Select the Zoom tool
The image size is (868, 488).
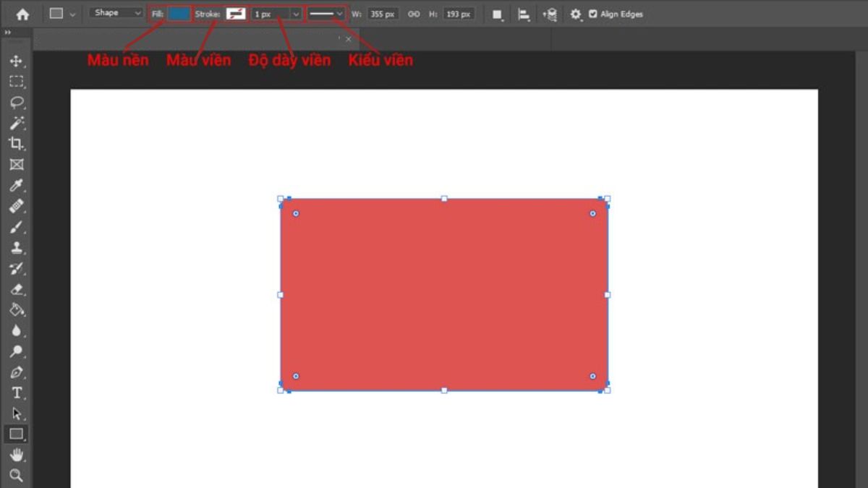[x=16, y=475]
